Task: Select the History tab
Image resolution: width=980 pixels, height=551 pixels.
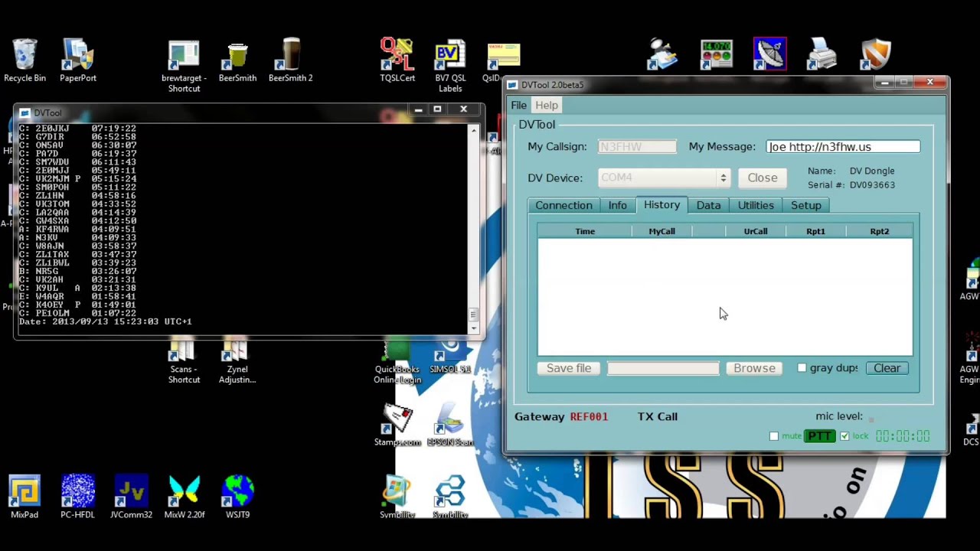Action: [661, 205]
